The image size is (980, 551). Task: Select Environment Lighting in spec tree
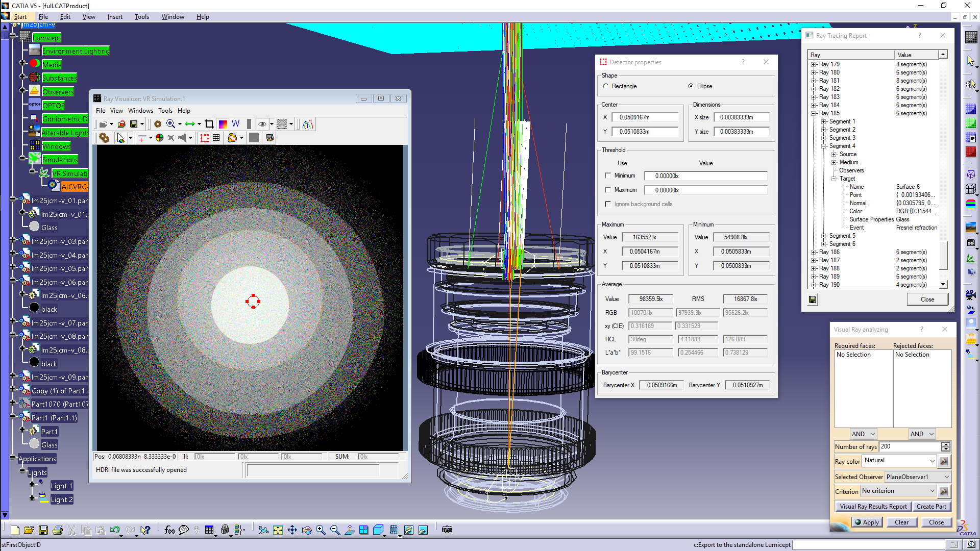pos(76,51)
